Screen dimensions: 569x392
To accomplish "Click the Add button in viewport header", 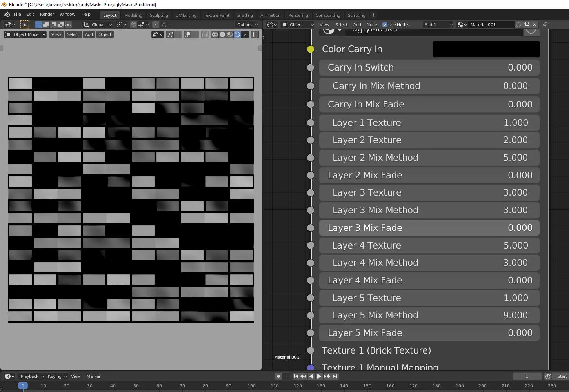I will [x=89, y=34].
